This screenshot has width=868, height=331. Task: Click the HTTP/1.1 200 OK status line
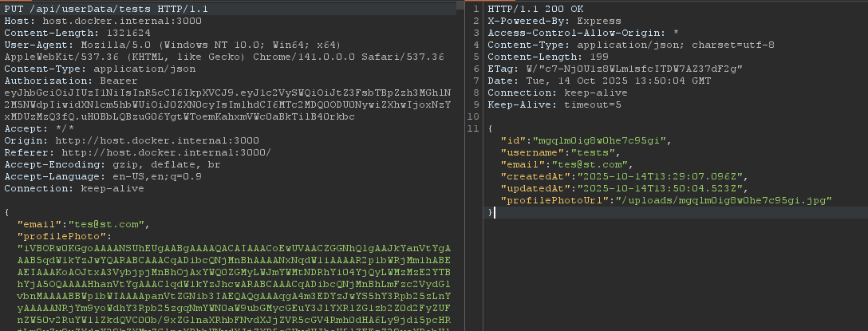coord(531,8)
